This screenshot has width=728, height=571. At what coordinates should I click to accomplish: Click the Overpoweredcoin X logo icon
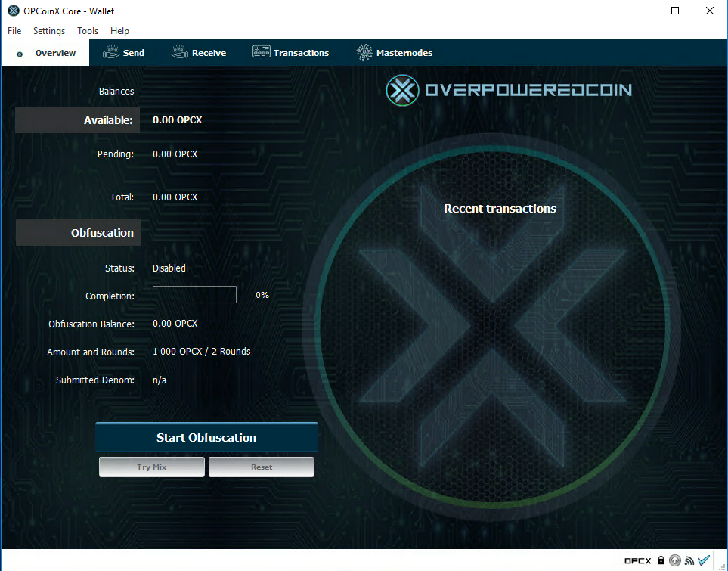402,90
